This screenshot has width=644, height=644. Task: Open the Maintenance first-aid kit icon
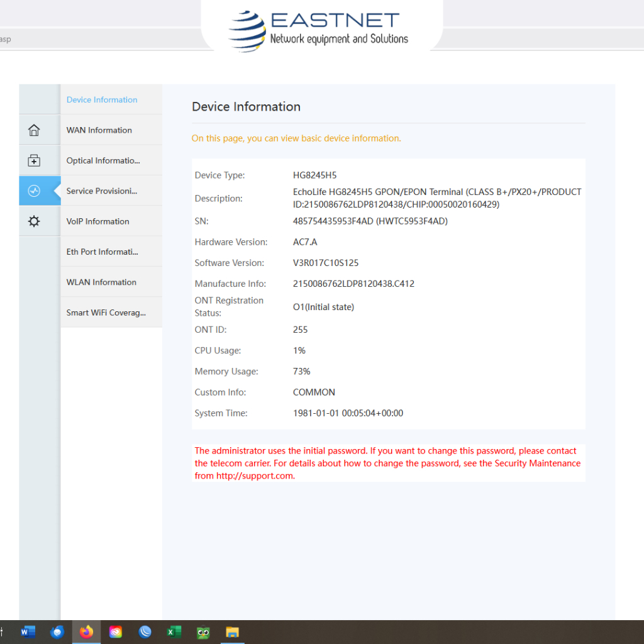pos(34,161)
